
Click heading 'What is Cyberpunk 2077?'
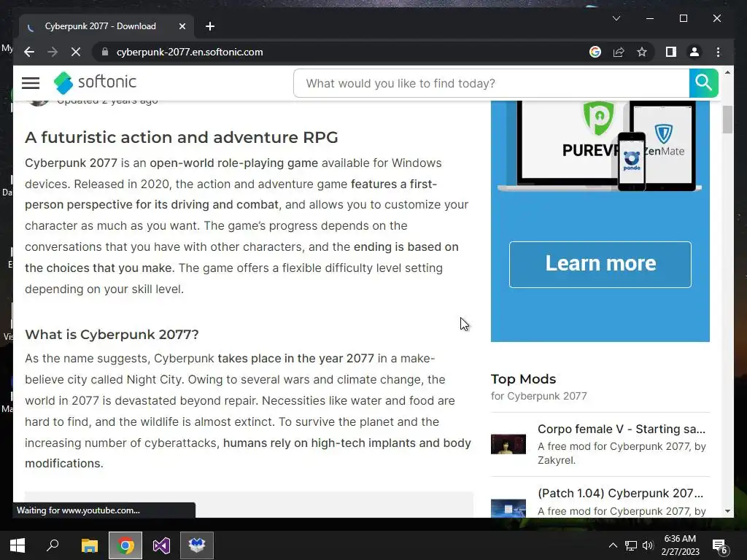pos(112,334)
